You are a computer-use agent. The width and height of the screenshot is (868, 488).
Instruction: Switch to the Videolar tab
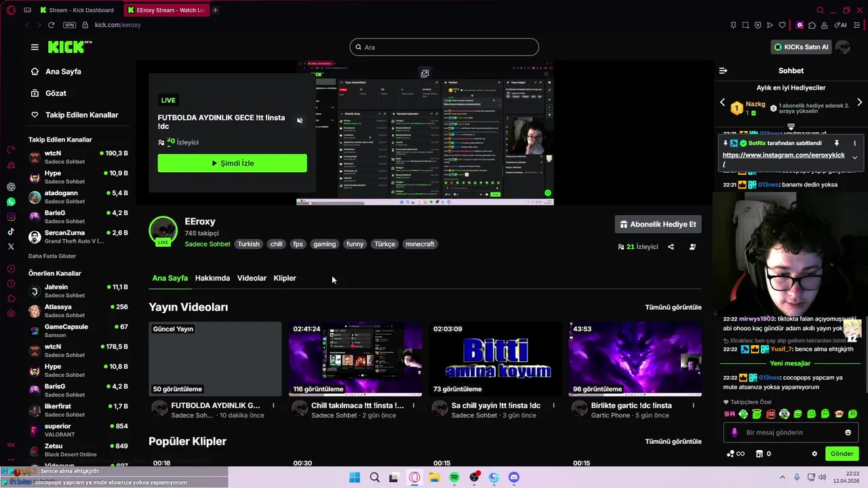[252, 278]
